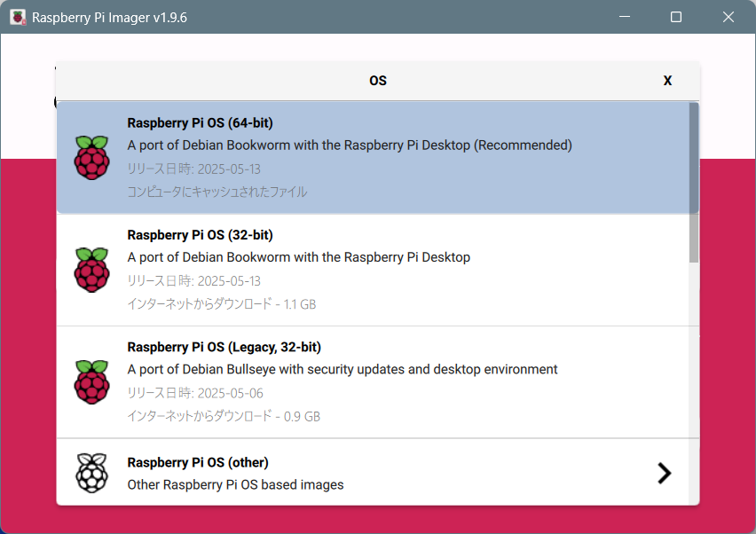Open the Raspberry Pi OS (other) title
Screen dimensions: 756x534
click(x=198, y=462)
